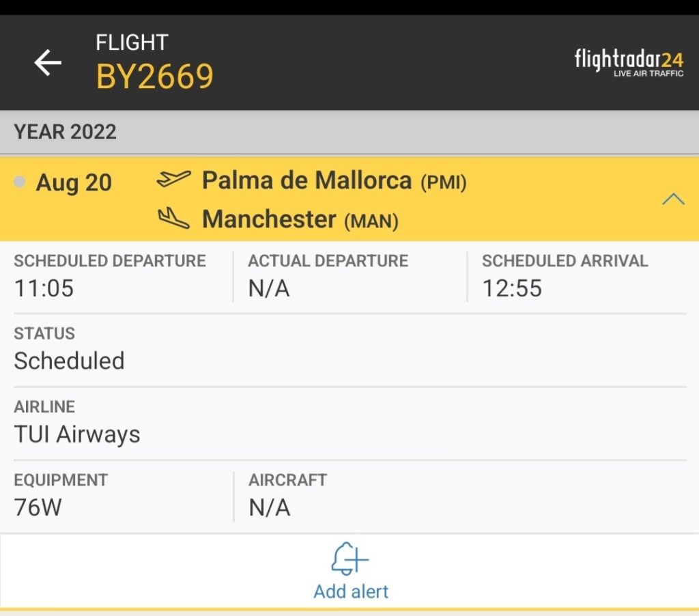Click the scheduled arrival time 12:55
This screenshot has height=616, width=699.
tap(512, 288)
